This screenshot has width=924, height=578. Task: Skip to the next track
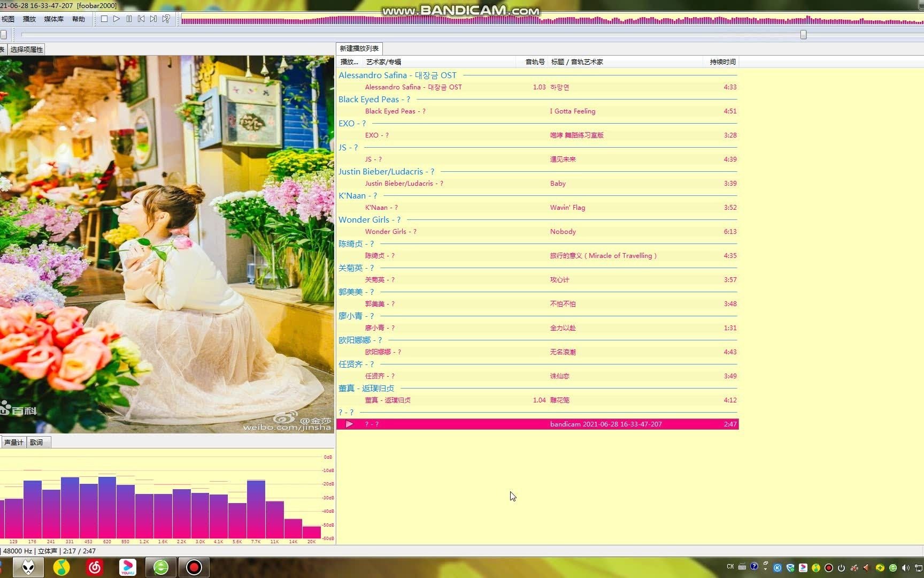point(153,19)
